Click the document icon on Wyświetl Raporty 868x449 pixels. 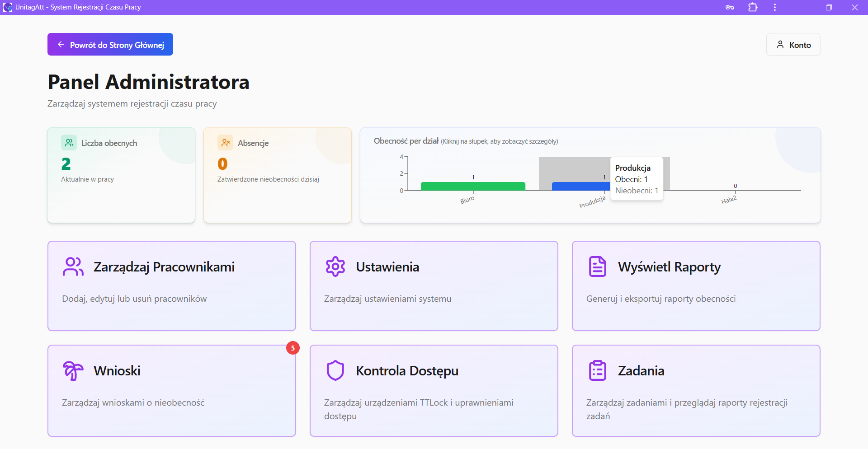(x=598, y=267)
